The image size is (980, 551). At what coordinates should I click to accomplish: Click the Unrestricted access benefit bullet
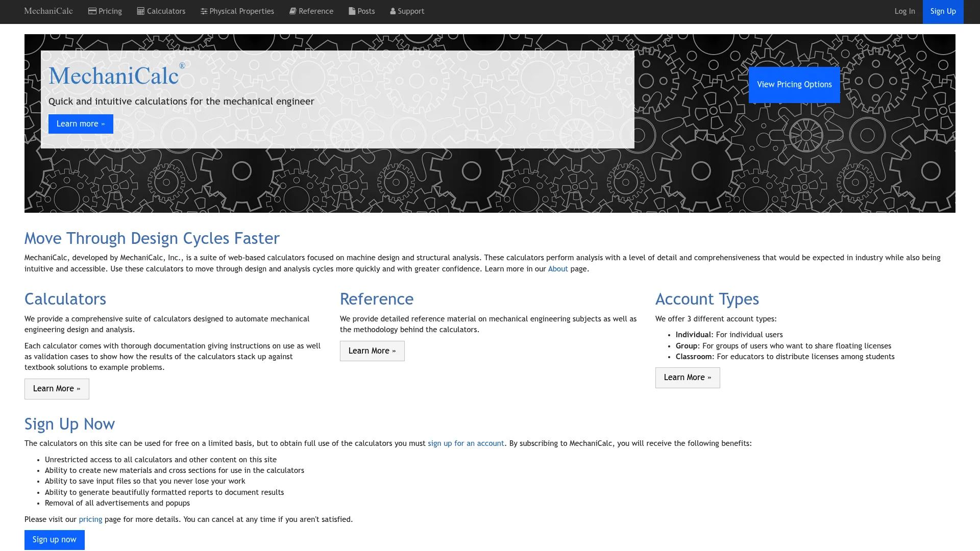[x=161, y=460]
